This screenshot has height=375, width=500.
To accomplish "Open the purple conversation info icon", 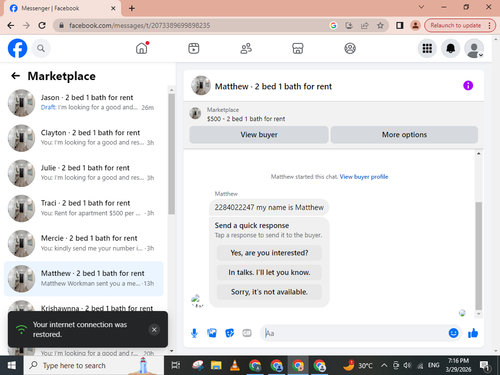I will (468, 86).
